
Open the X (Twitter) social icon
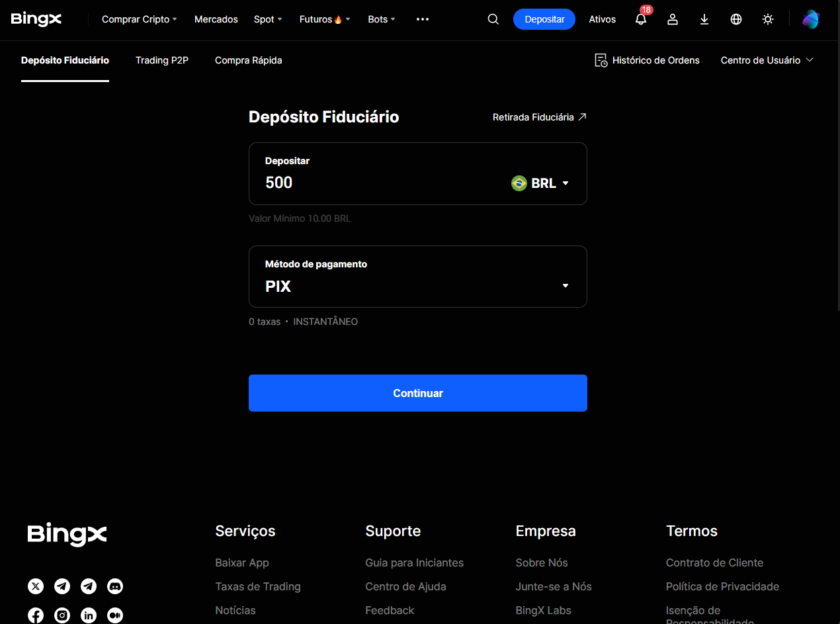(x=36, y=586)
